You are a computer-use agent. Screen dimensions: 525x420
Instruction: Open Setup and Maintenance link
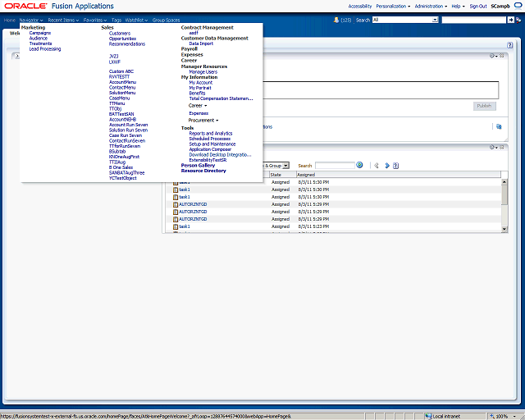212,144
